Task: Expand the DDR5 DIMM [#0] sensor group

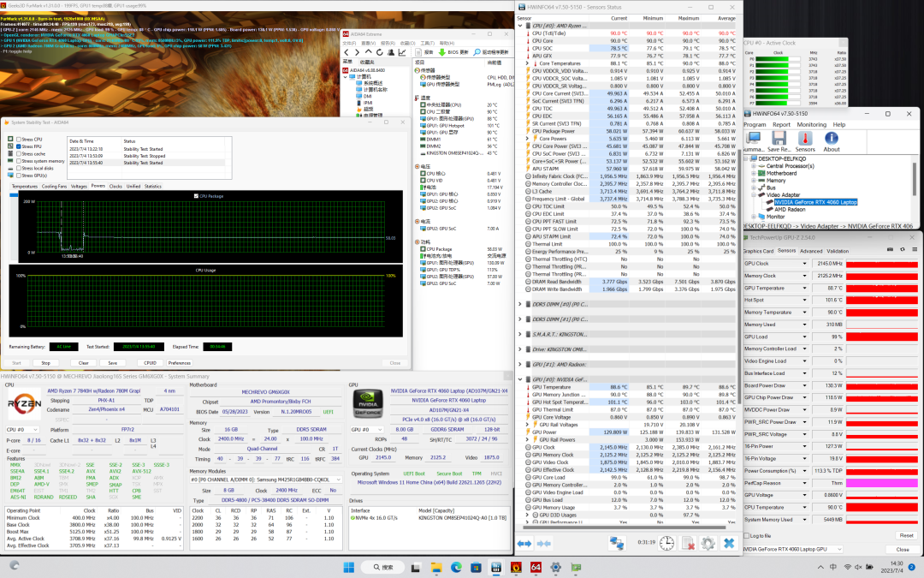Action: pos(521,303)
